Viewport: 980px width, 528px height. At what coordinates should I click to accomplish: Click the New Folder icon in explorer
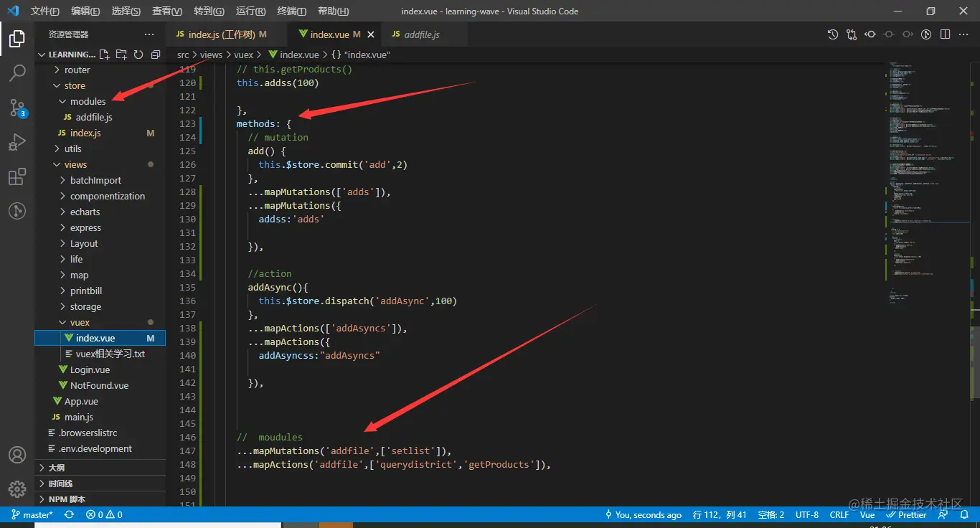coord(121,55)
